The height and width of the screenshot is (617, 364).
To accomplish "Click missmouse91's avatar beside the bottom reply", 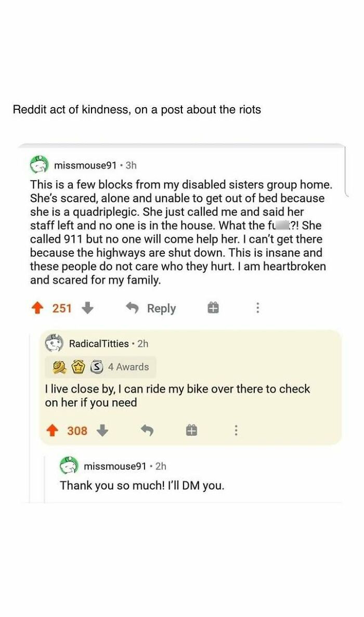I will [x=69, y=466].
